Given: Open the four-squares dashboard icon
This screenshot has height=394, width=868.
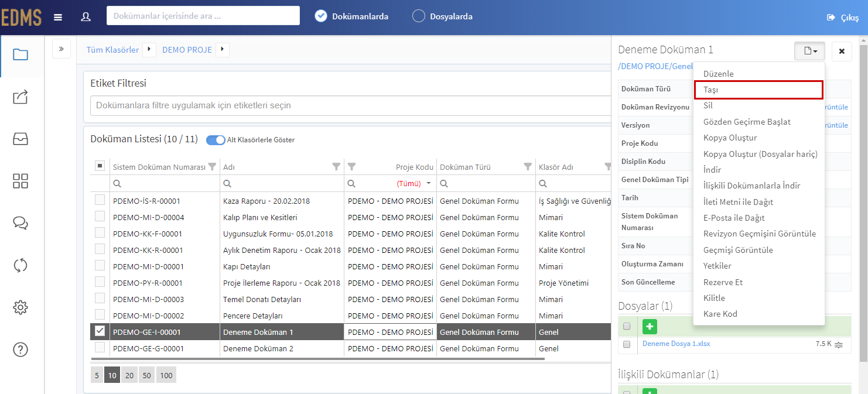Looking at the screenshot, I should (20, 181).
